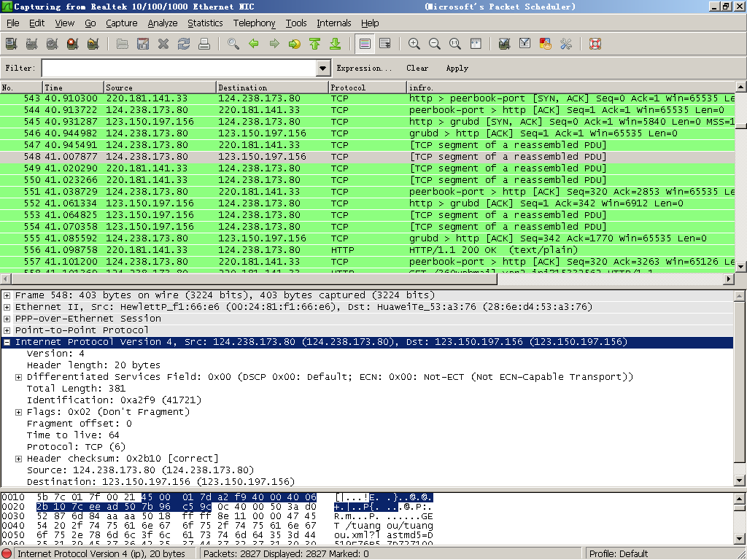
Task: Open the Capture menu
Action: 122,23
